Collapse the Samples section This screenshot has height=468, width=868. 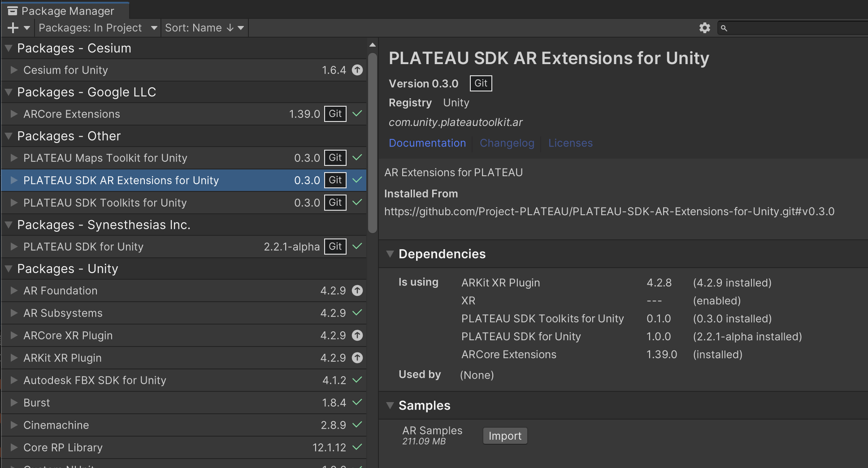(x=390, y=405)
